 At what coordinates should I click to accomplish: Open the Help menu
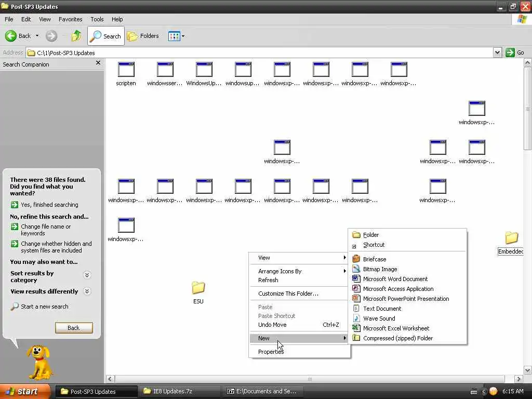[117, 19]
